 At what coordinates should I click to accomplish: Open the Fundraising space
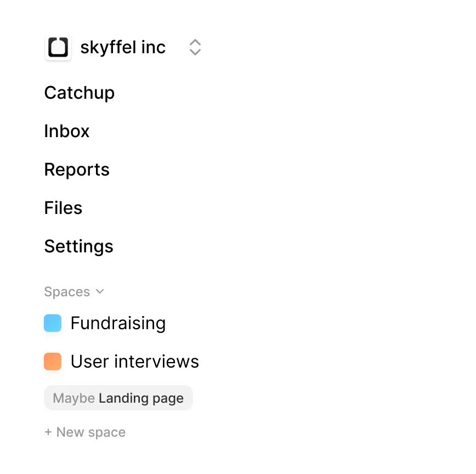[118, 324]
